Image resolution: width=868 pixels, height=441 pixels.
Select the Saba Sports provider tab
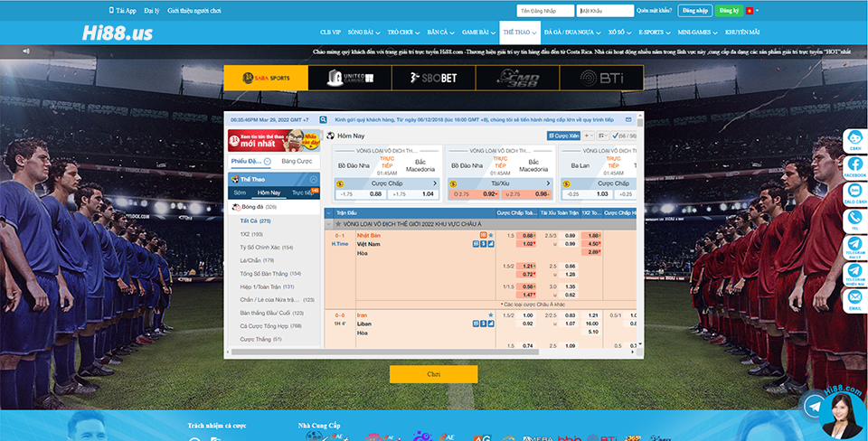click(x=266, y=78)
